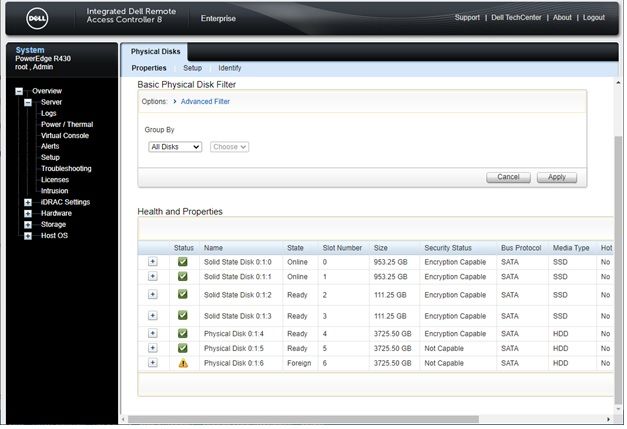Image resolution: width=627 pixels, height=429 pixels.
Task: Expand details for Solid State Disk 0:1:3
Action: click(152, 315)
